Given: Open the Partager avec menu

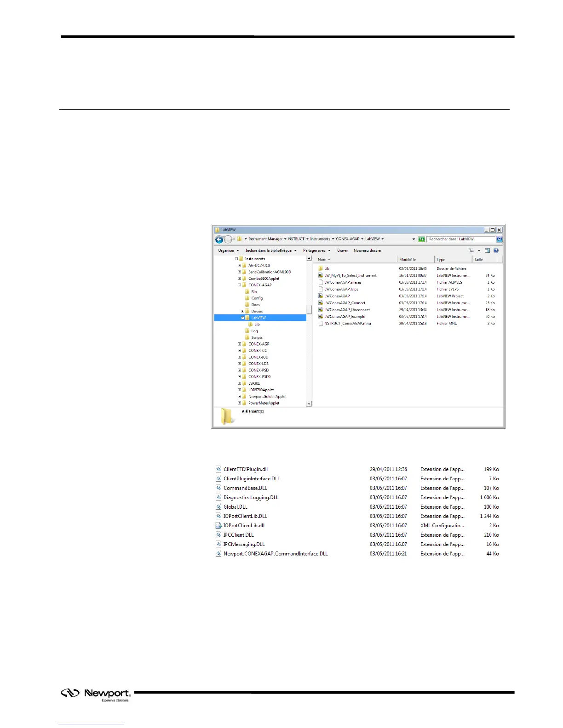Looking at the screenshot, I should pos(316,250).
